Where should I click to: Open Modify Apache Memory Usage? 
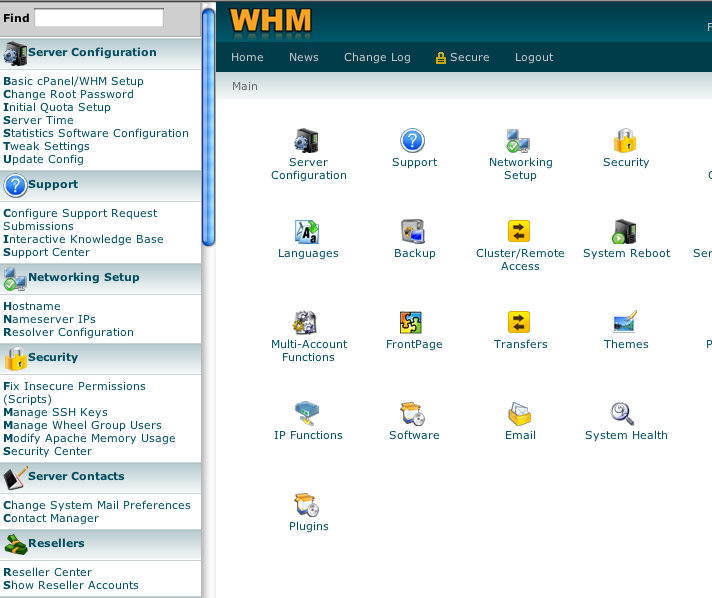tap(89, 438)
